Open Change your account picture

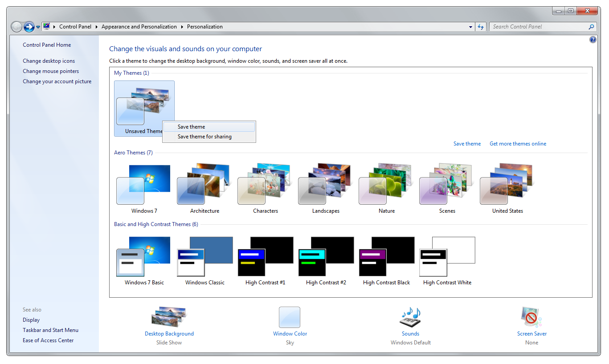pos(57,81)
